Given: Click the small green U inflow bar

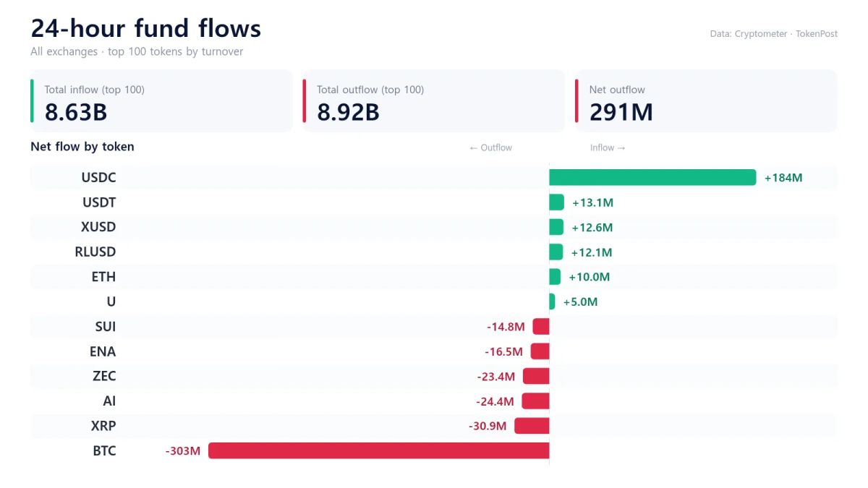Looking at the screenshot, I should click(x=552, y=301).
